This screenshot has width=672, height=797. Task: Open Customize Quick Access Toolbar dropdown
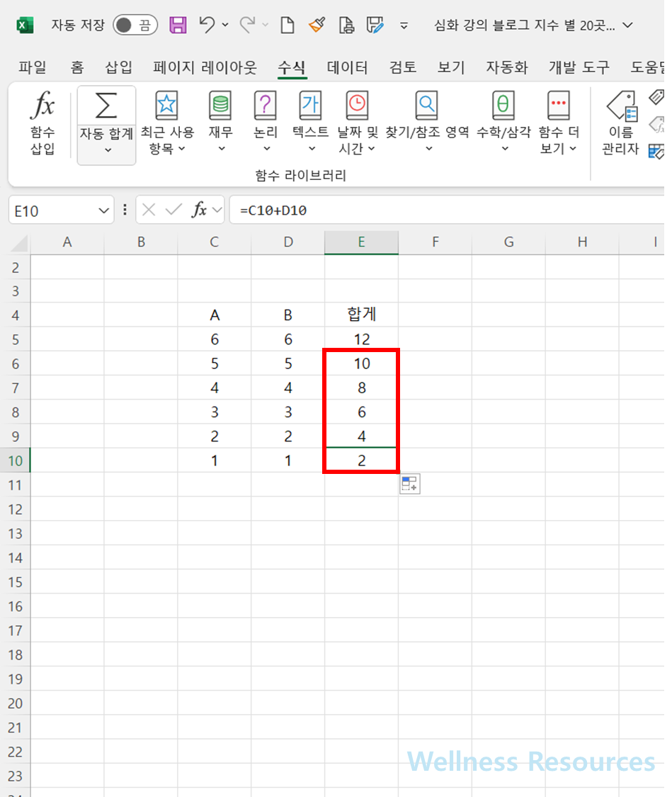pyautogui.click(x=404, y=25)
